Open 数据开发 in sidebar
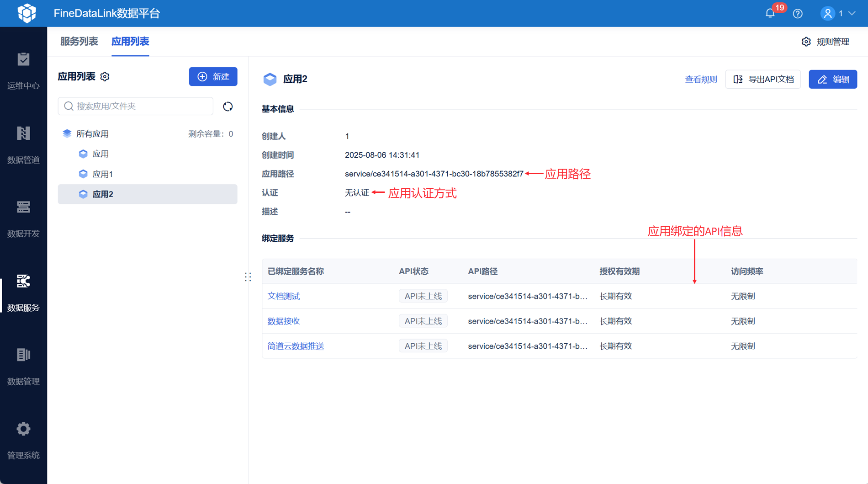Image resolution: width=868 pixels, height=484 pixels. pyautogui.click(x=23, y=219)
